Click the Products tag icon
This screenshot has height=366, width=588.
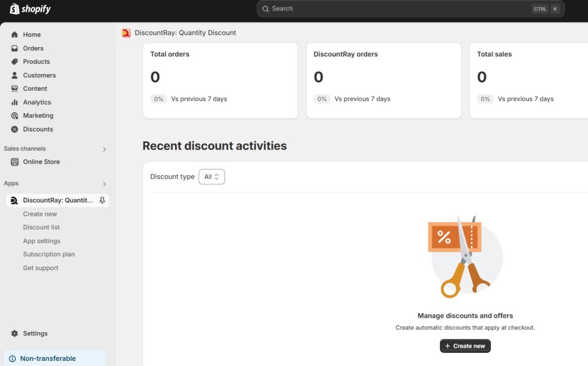pos(15,61)
